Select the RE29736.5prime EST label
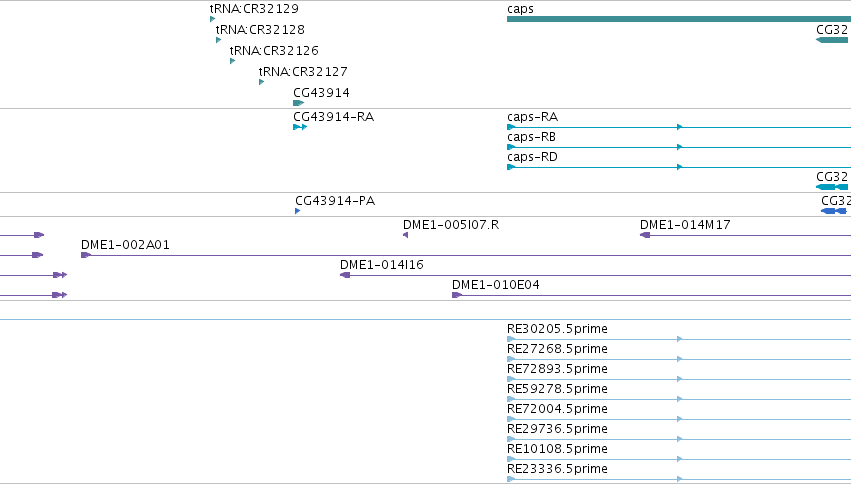This screenshot has width=851, height=484. pyautogui.click(x=557, y=429)
